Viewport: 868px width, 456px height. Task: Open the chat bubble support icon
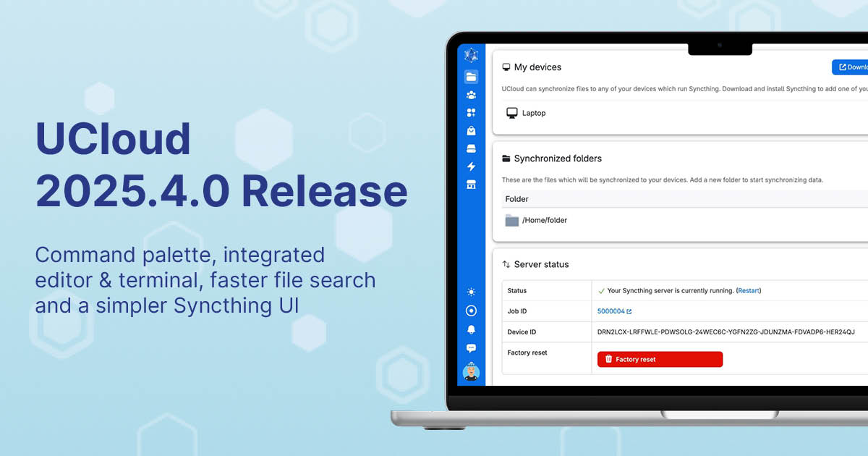click(x=471, y=348)
